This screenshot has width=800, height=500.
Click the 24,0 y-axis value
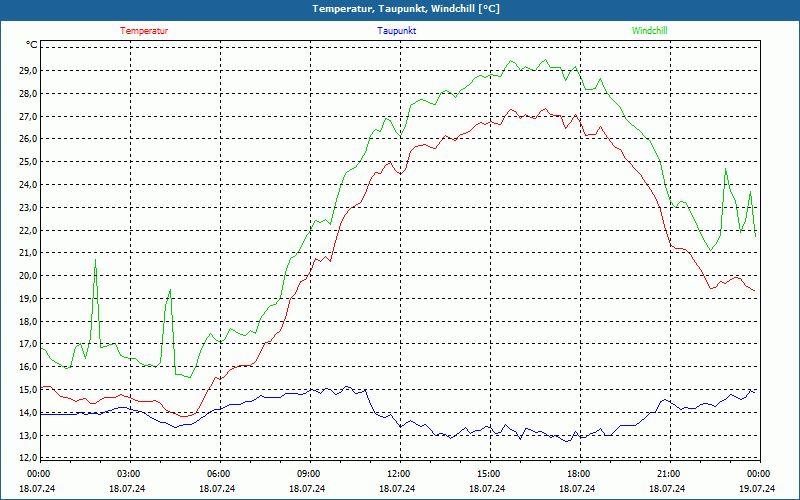coord(28,185)
